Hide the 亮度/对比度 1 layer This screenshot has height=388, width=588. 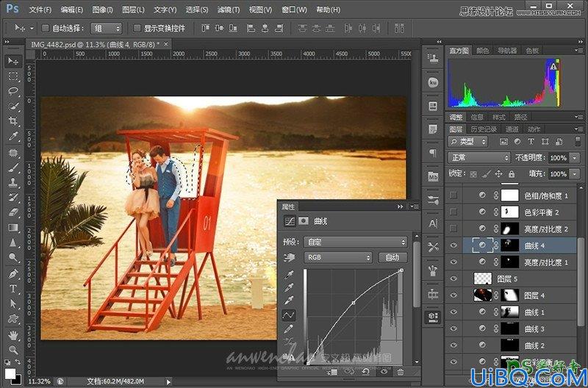pos(453,262)
